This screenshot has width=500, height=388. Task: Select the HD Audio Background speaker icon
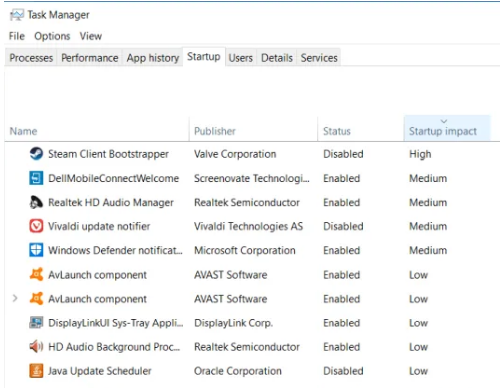click(36, 347)
